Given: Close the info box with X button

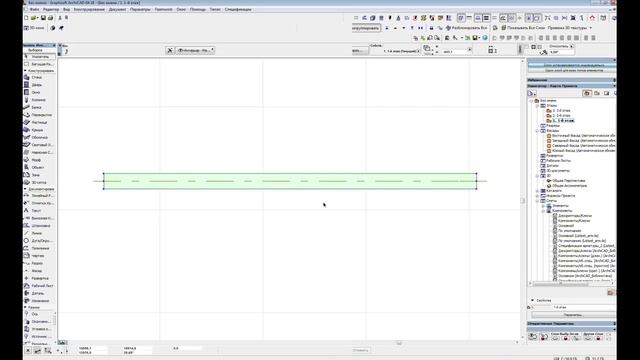Looking at the screenshot, I should click(x=170, y=50).
